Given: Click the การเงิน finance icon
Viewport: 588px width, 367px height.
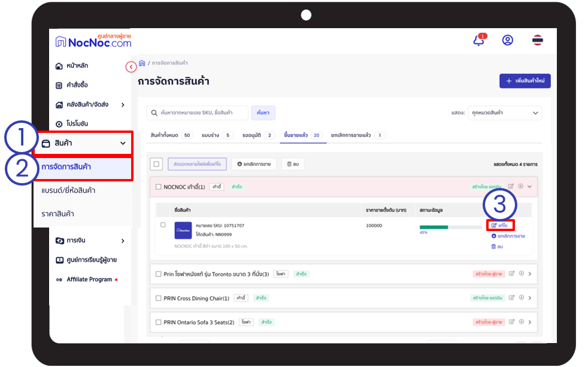Looking at the screenshot, I should pos(59,241).
